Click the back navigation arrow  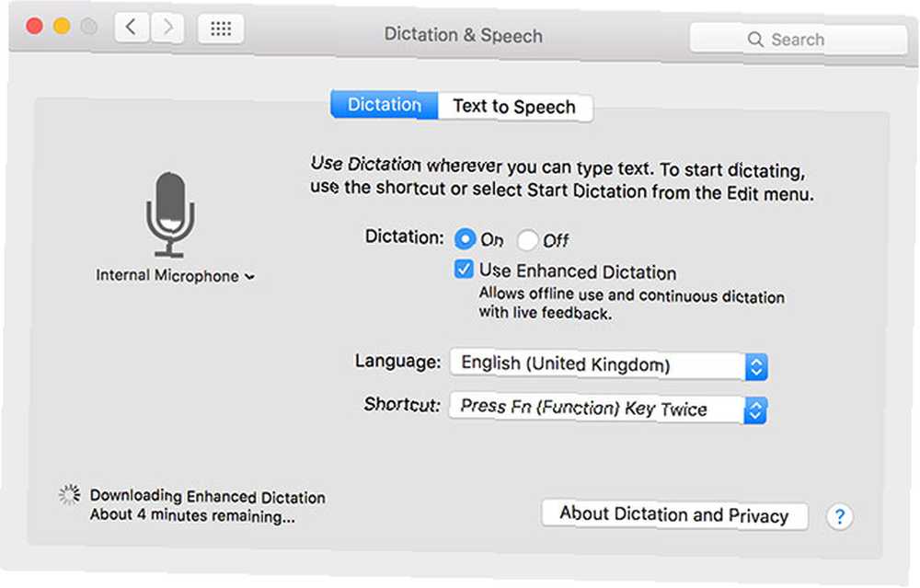[132, 28]
